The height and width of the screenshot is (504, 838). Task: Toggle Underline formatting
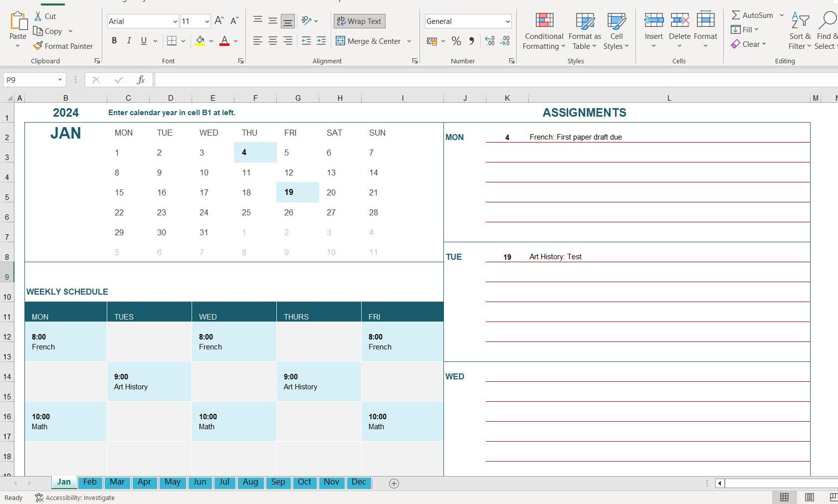click(x=143, y=41)
